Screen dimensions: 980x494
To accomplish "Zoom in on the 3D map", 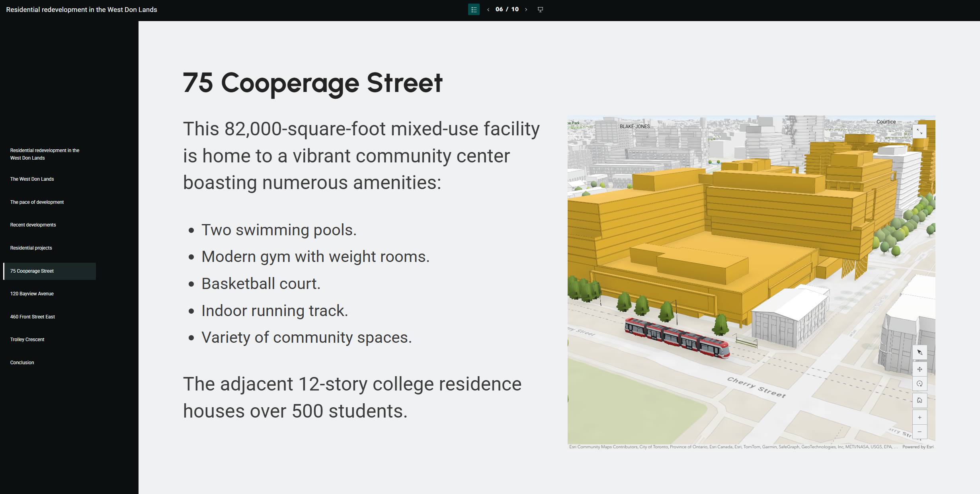I will (x=919, y=418).
